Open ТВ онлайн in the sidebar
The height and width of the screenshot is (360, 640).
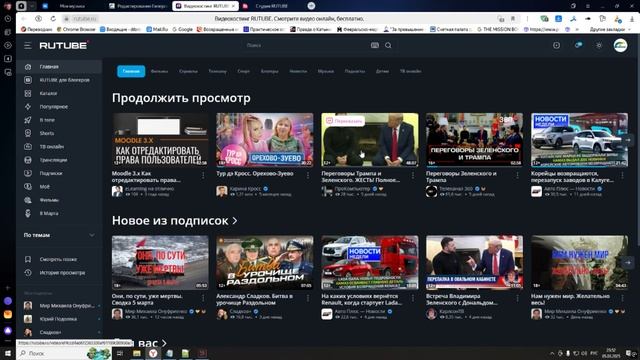(x=59, y=147)
